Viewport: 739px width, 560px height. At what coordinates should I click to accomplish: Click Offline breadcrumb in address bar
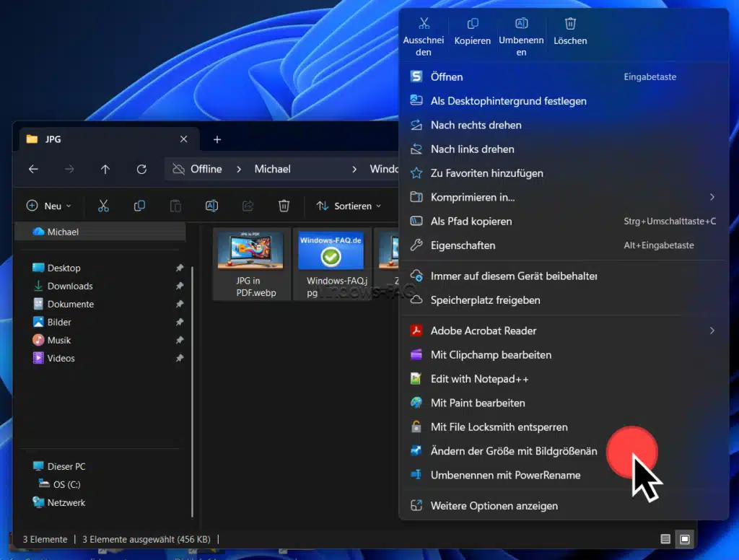[206, 169]
